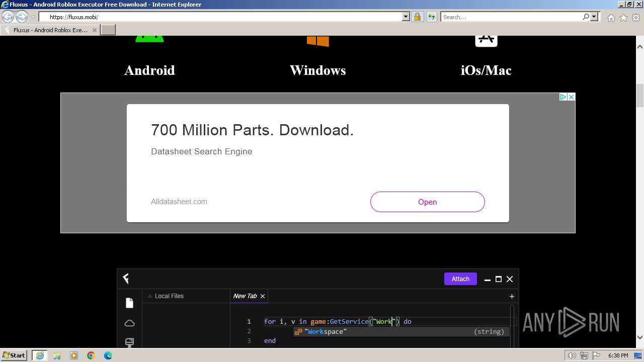
Task: Close the New Tab editor tab
Action: click(x=263, y=296)
